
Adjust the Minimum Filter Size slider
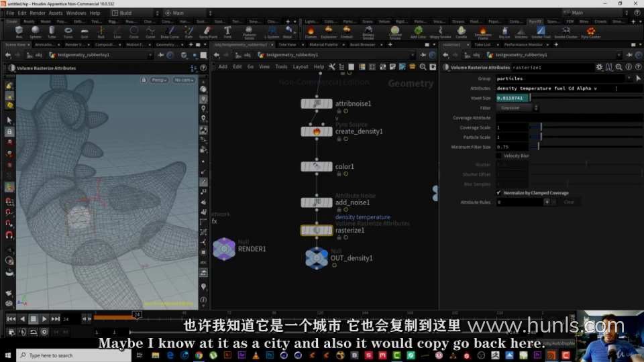586,147
